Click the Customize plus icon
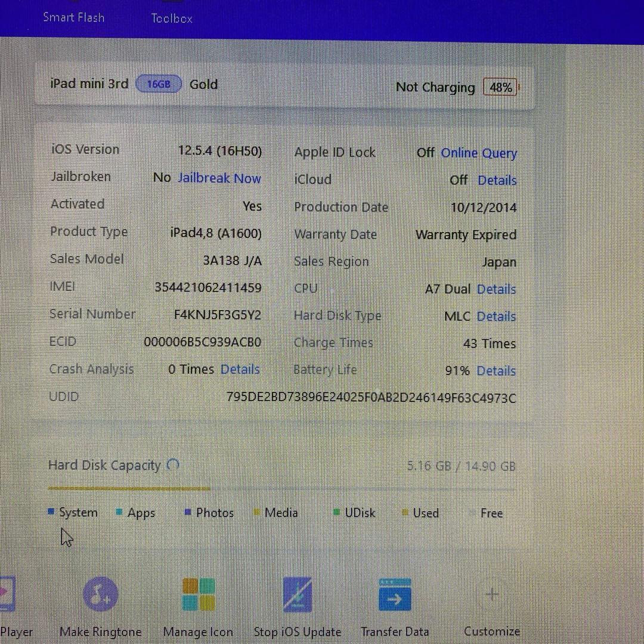The image size is (644, 644). (492, 594)
